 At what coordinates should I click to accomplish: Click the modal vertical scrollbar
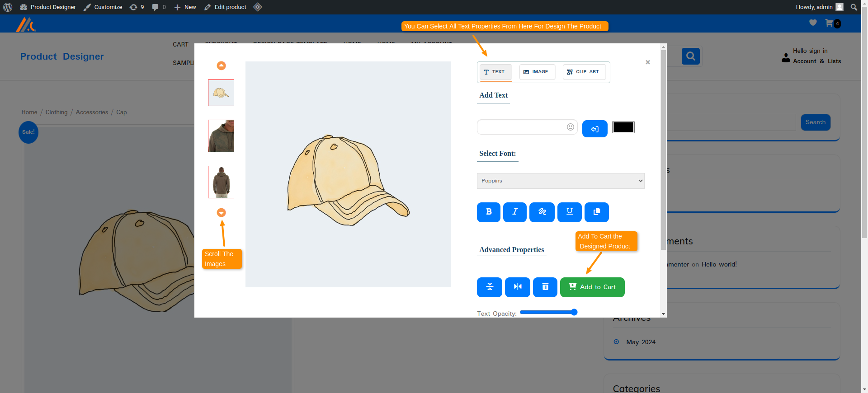663,149
